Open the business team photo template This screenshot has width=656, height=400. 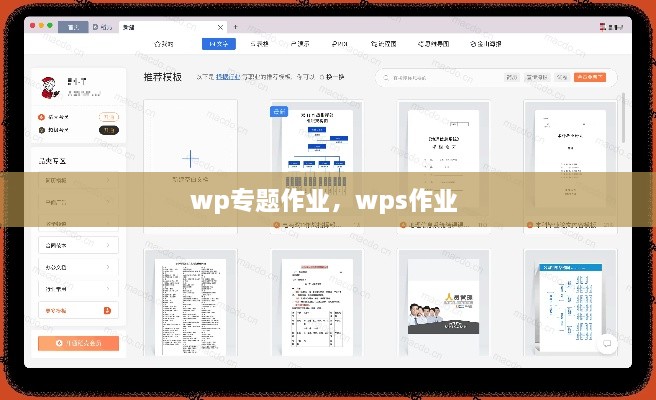coord(443,305)
